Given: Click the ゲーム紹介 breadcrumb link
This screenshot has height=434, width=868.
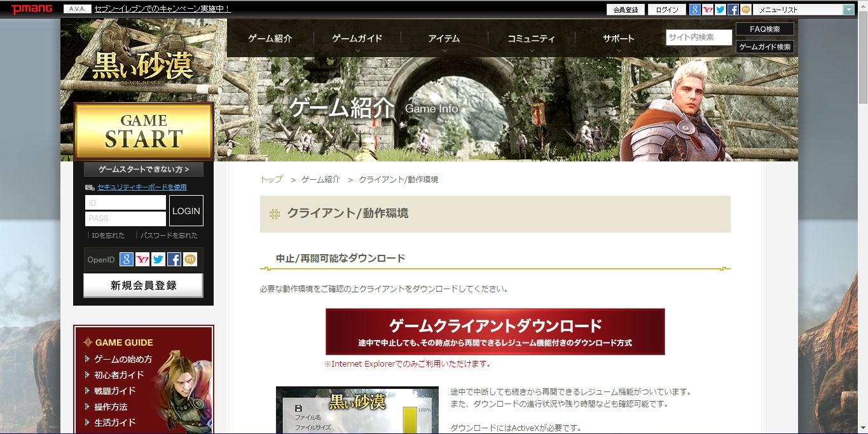Looking at the screenshot, I should tap(320, 180).
